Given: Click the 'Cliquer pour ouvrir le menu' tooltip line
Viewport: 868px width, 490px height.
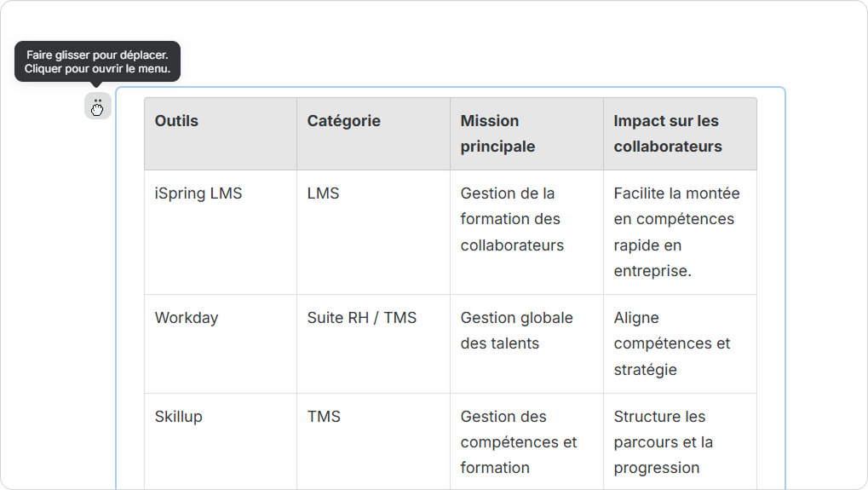Looking at the screenshot, I should point(97,69).
